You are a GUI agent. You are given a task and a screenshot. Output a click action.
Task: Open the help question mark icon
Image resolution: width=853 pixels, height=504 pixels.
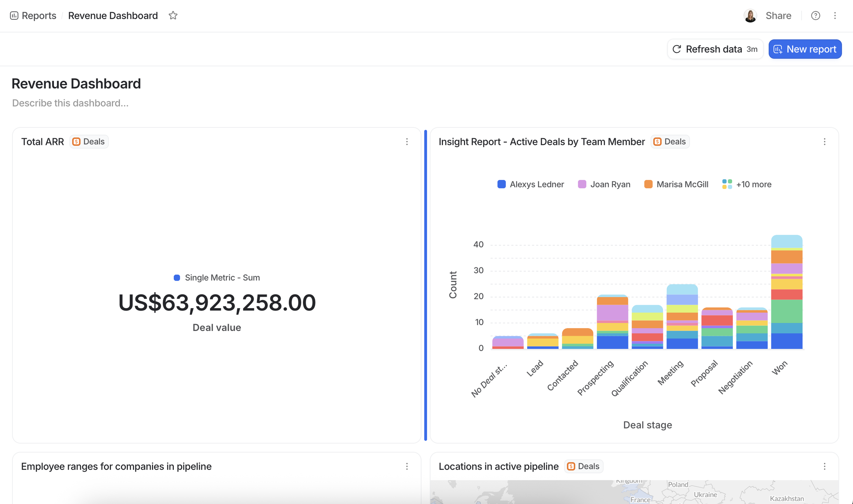[x=815, y=16]
